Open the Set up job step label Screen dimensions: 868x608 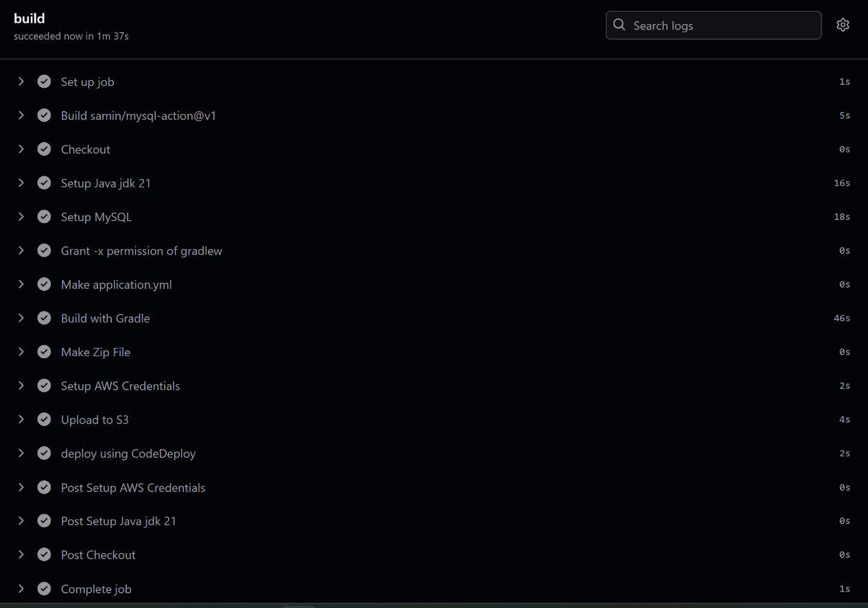[88, 82]
